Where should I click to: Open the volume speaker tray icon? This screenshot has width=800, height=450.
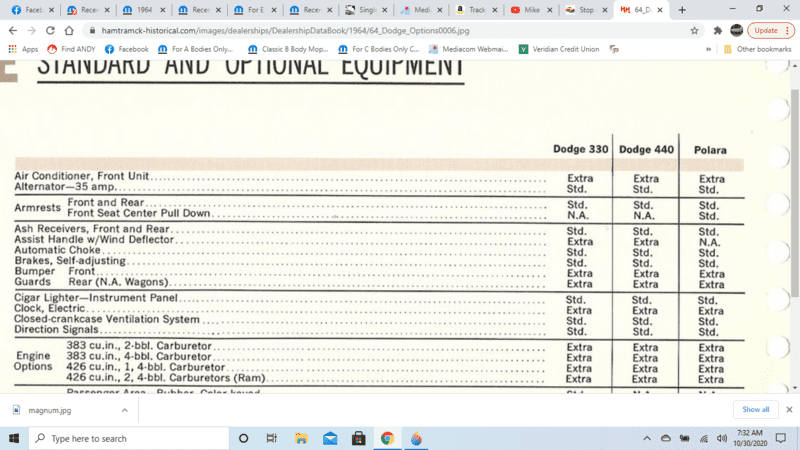click(x=721, y=438)
